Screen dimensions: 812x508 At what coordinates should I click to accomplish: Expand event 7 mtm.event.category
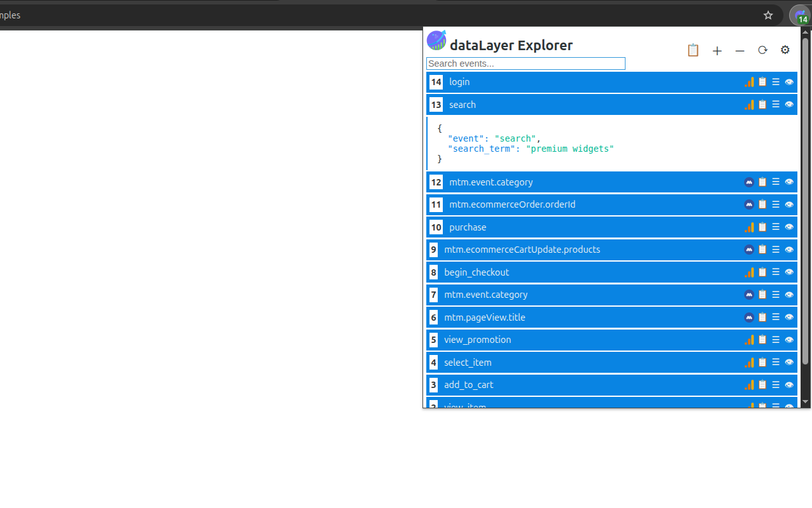pyautogui.click(x=612, y=295)
